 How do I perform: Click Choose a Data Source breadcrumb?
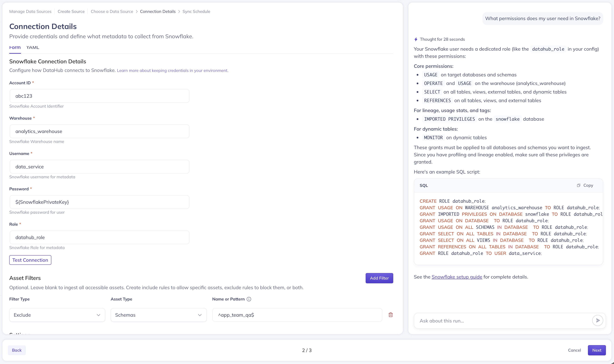[x=112, y=11]
